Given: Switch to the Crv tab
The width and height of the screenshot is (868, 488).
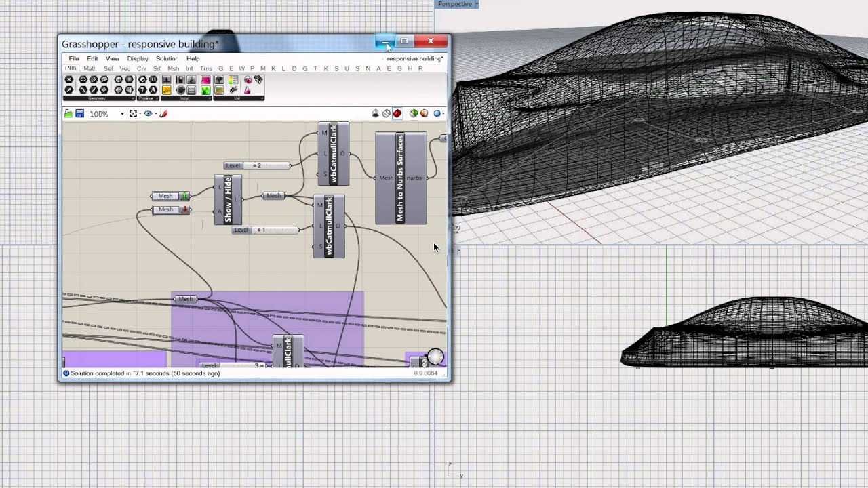Looking at the screenshot, I should [142, 68].
